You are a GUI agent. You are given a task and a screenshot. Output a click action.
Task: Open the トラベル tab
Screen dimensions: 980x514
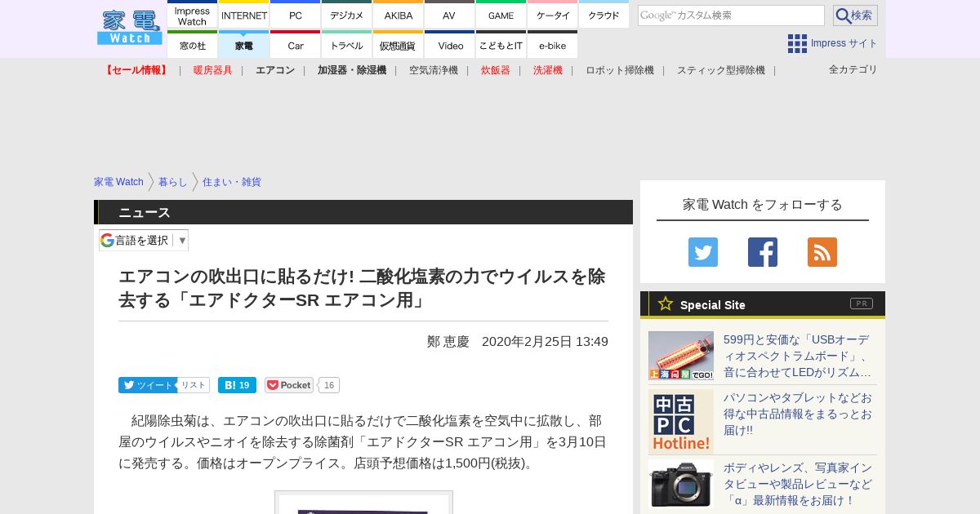pyautogui.click(x=347, y=45)
